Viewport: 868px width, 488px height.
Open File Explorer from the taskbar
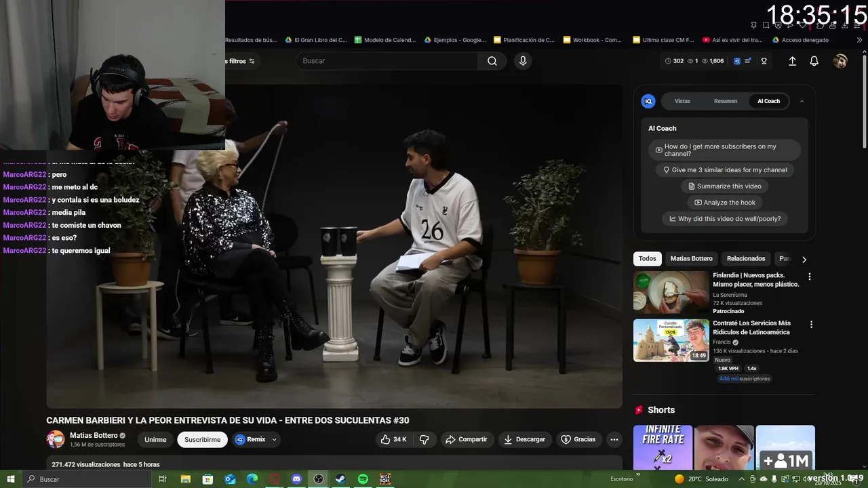click(x=185, y=479)
